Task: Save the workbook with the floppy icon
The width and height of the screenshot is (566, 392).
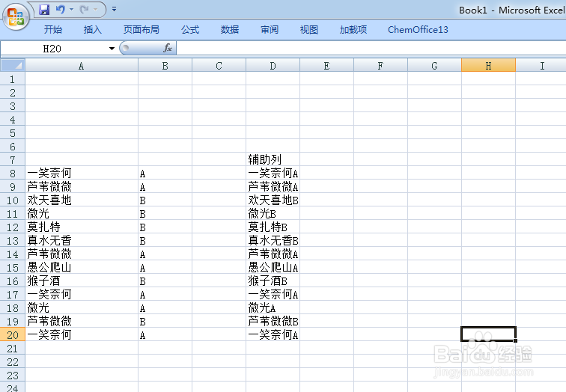Action: tap(44, 10)
